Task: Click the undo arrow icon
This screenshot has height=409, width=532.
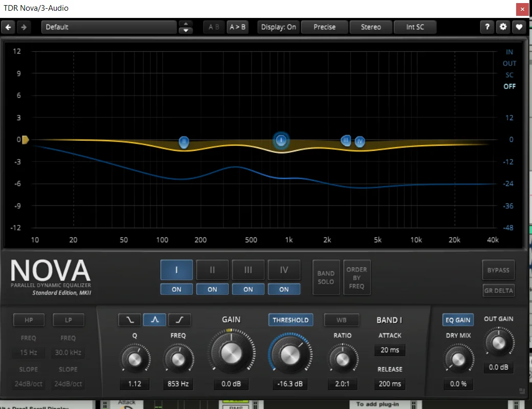Action: [x=9, y=27]
